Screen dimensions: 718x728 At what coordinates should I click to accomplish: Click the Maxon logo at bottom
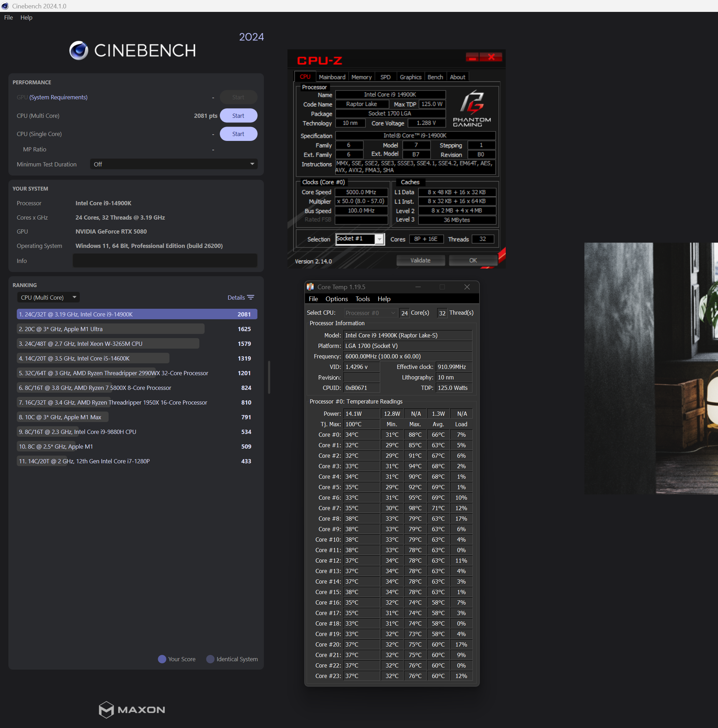[131, 709]
